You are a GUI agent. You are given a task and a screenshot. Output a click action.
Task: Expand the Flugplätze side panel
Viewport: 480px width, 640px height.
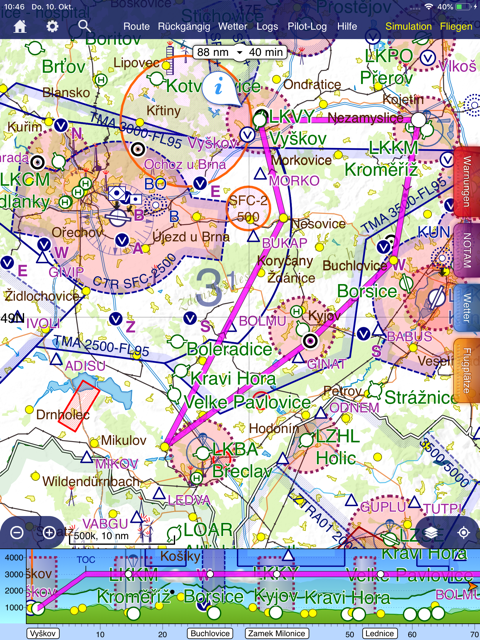click(467, 370)
